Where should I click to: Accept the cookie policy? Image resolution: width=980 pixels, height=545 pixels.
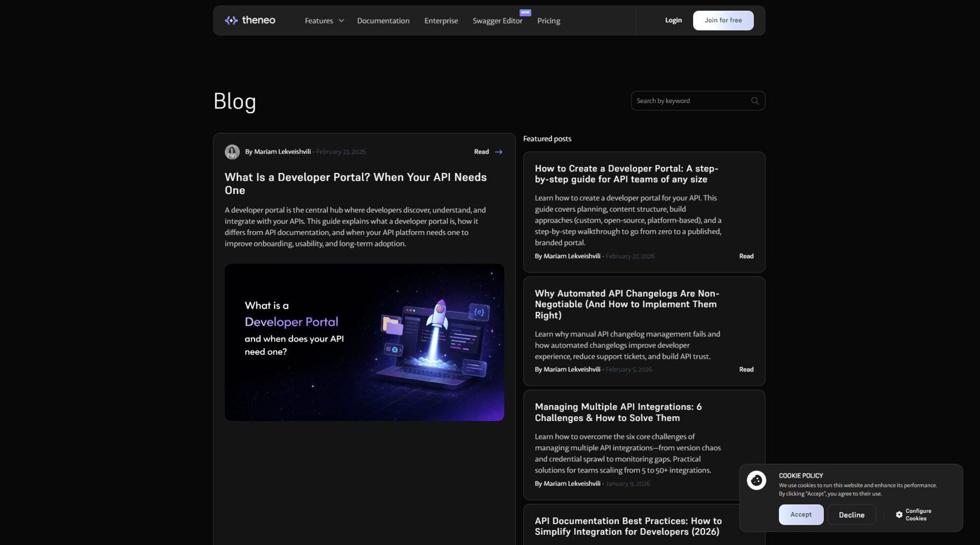(x=800, y=514)
